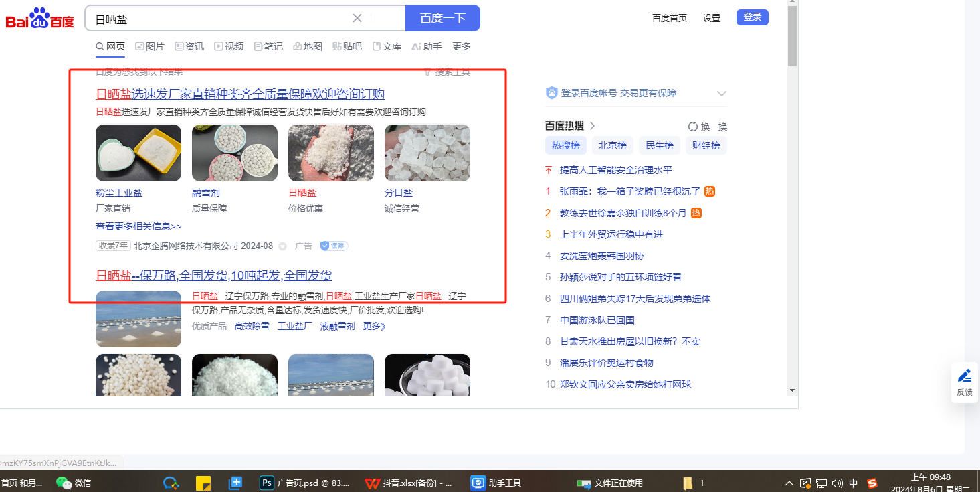Go to the 视频 tab
The height and width of the screenshot is (492, 980).
229,46
